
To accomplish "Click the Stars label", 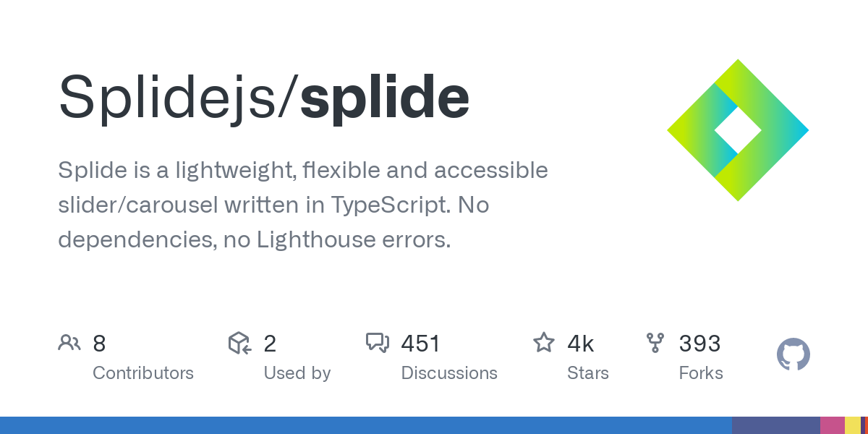I will 588,373.
